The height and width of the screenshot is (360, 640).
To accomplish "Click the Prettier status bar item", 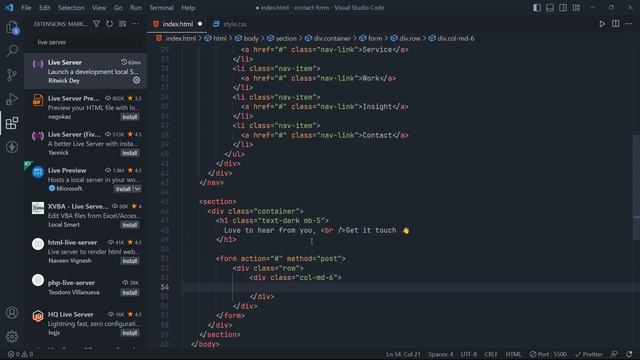I will (x=588, y=354).
